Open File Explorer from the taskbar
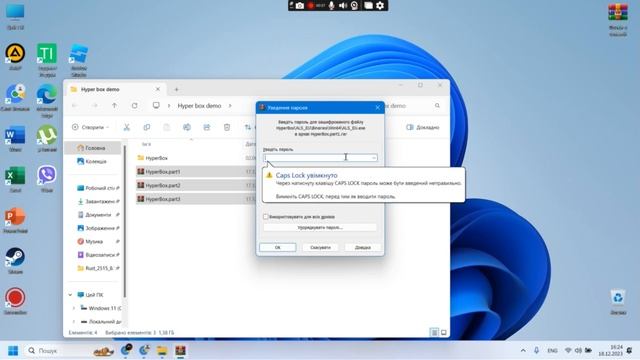Viewport: 640px width, 360px height. [162, 351]
